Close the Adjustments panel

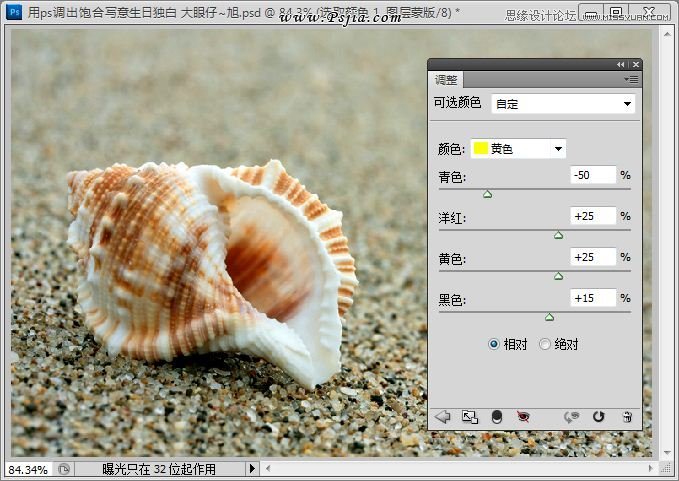pos(636,65)
